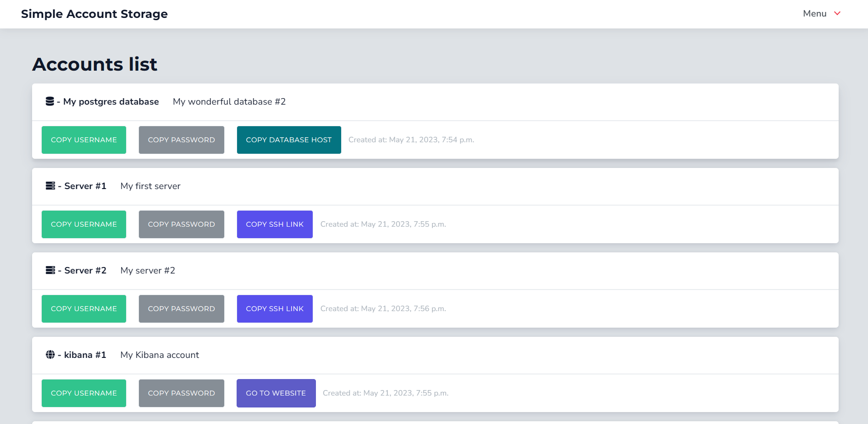Viewport: 868px width, 424px height.
Task: Click the Simple Account Storage header title
Action: pos(94,14)
